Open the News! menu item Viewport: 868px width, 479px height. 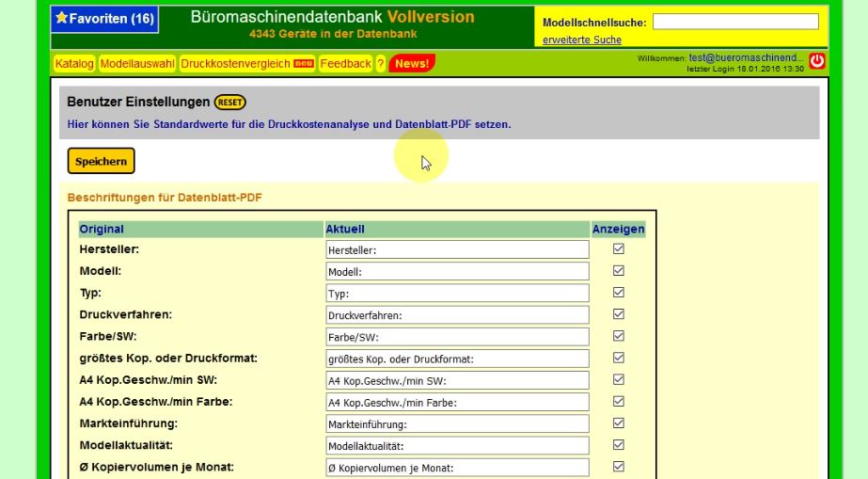[x=412, y=64]
